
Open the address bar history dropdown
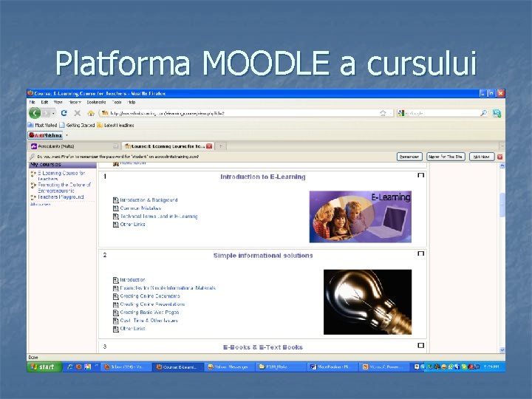[391, 113]
